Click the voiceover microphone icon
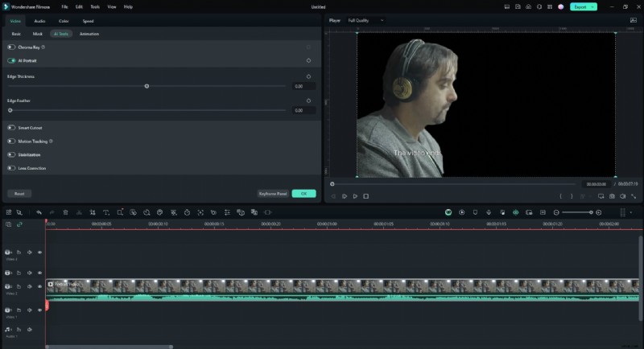The image size is (644, 349). point(489,212)
